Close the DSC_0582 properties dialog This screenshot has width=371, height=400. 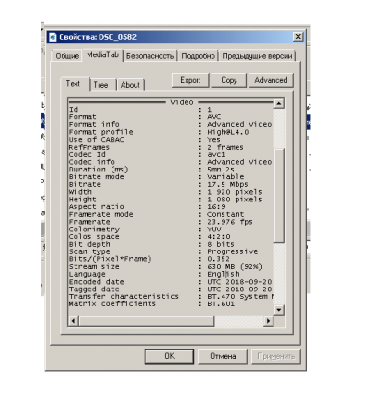tap(298, 37)
